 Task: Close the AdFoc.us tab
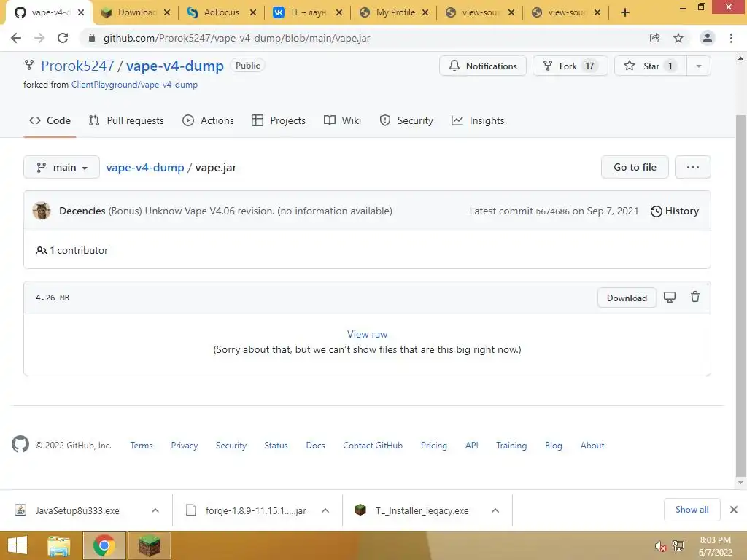[x=253, y=12]
